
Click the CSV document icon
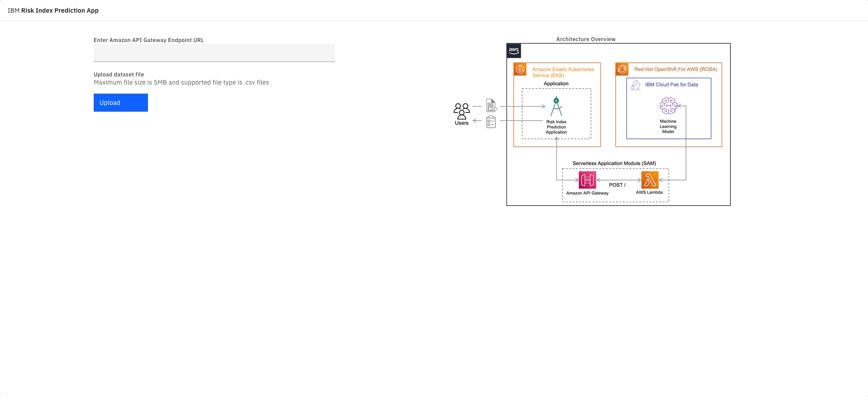pos(491,105)
